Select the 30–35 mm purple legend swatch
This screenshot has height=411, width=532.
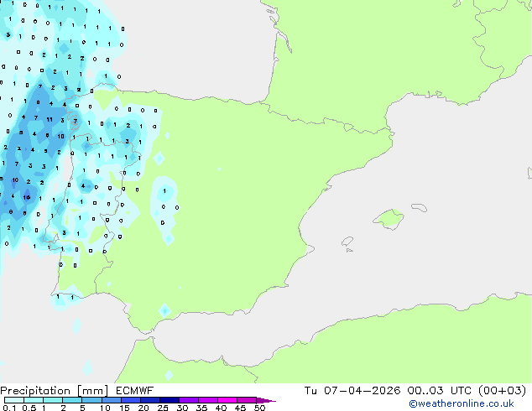[188, 400]
